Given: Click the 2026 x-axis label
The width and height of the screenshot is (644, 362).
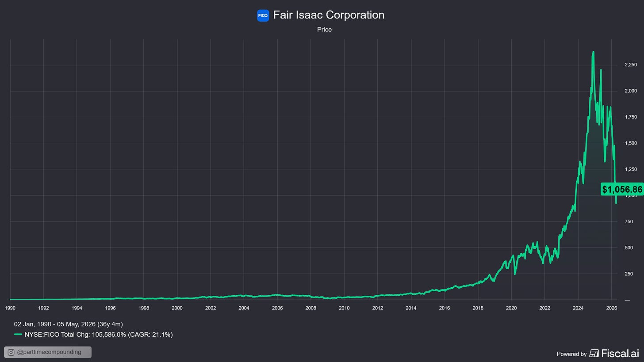Looking at the screenshot, I should 611,308.
